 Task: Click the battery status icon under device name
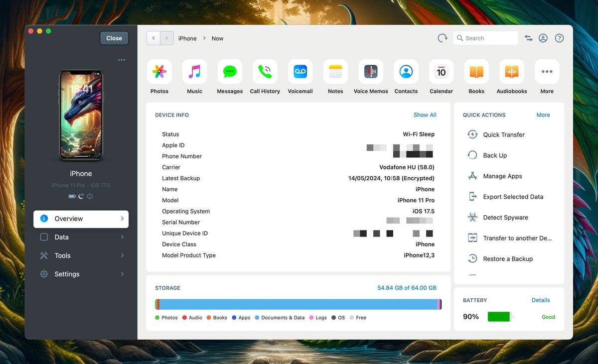pos(72,196)
